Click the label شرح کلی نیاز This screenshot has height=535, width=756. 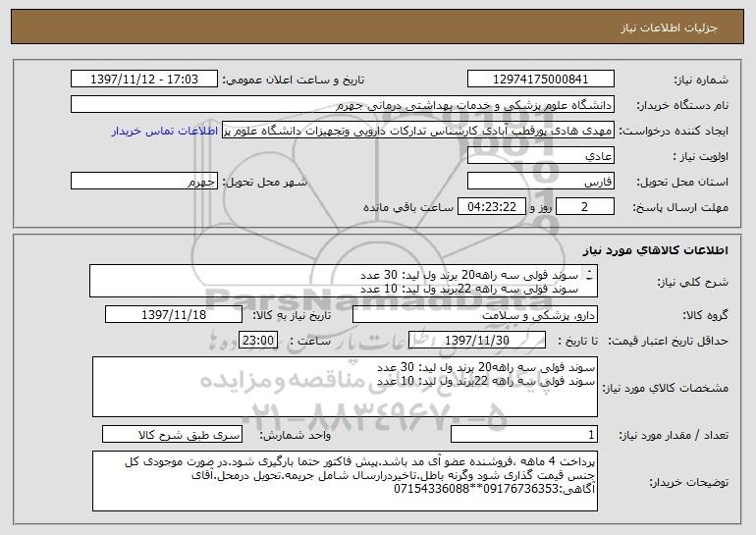point(693,282)
